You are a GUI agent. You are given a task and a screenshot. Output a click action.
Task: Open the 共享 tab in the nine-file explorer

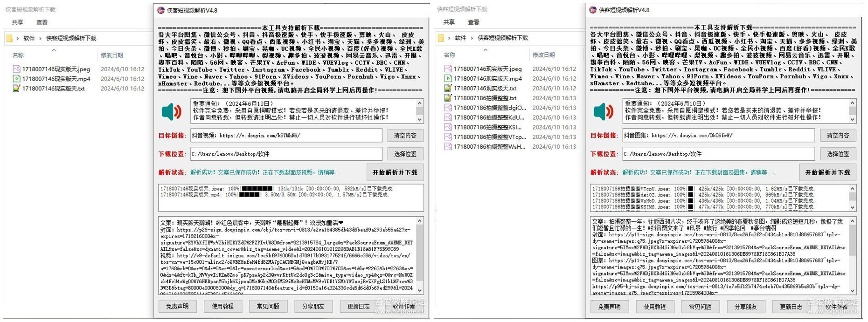pyautogui.click(x=449, y=22)
